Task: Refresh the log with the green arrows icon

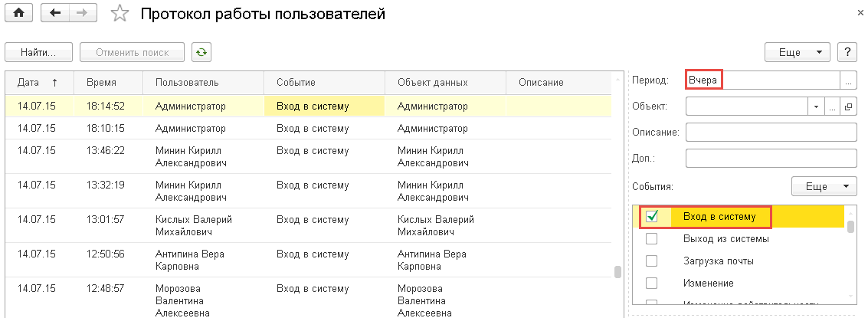Action: [x=201, y=52]
